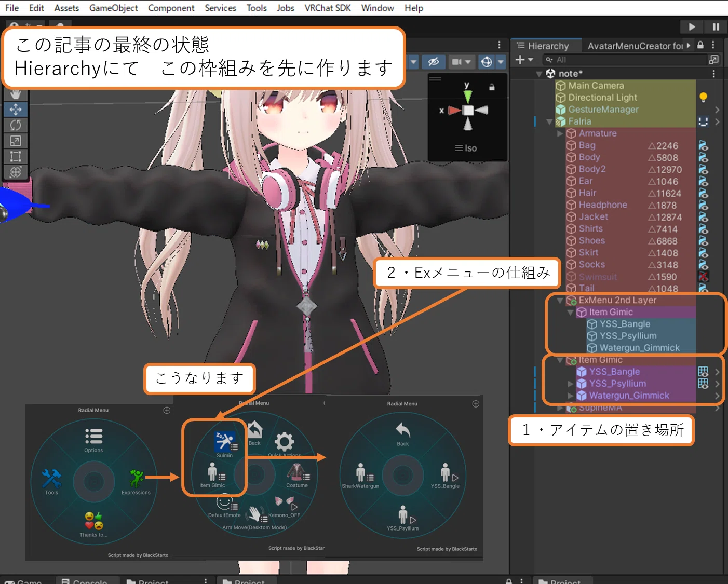The height and width of the screenshot is (584, 728).
Task: Click Costume in the radial menu
Action: tap(297, 476)
